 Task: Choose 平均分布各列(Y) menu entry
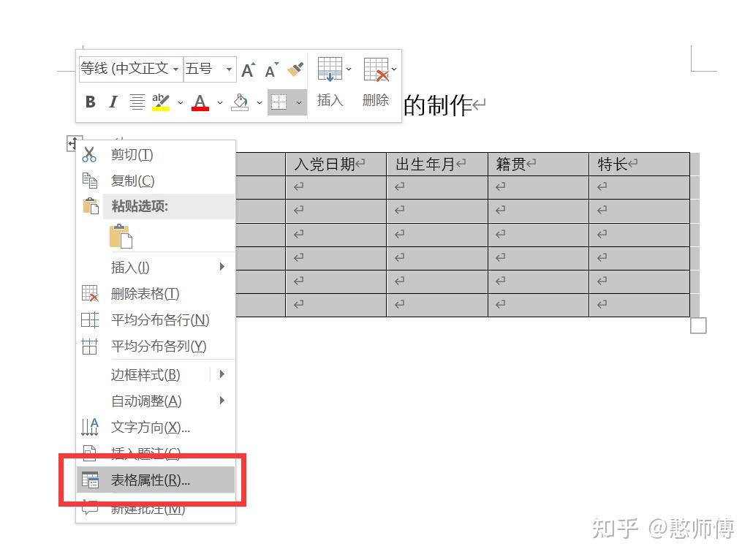point(156,346)
